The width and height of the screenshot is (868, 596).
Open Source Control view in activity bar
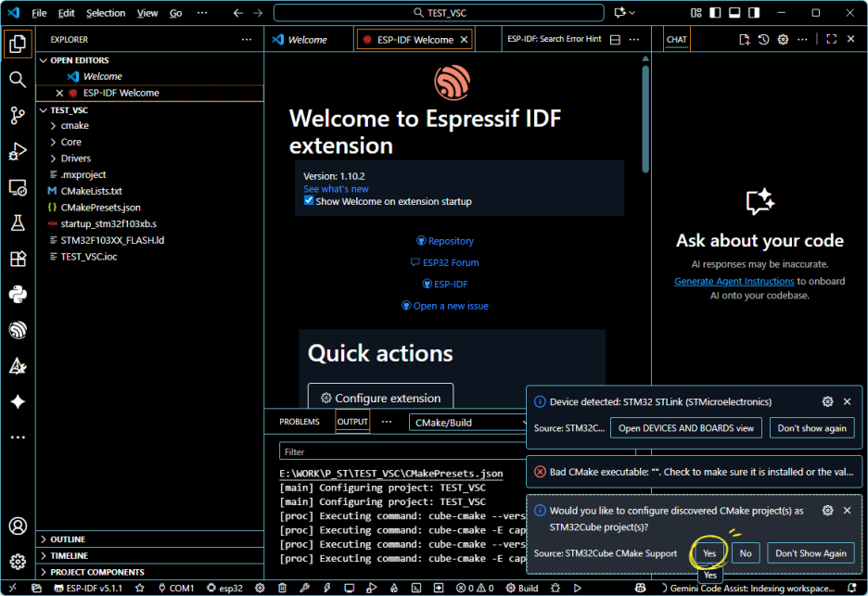[x=18, y=115]
